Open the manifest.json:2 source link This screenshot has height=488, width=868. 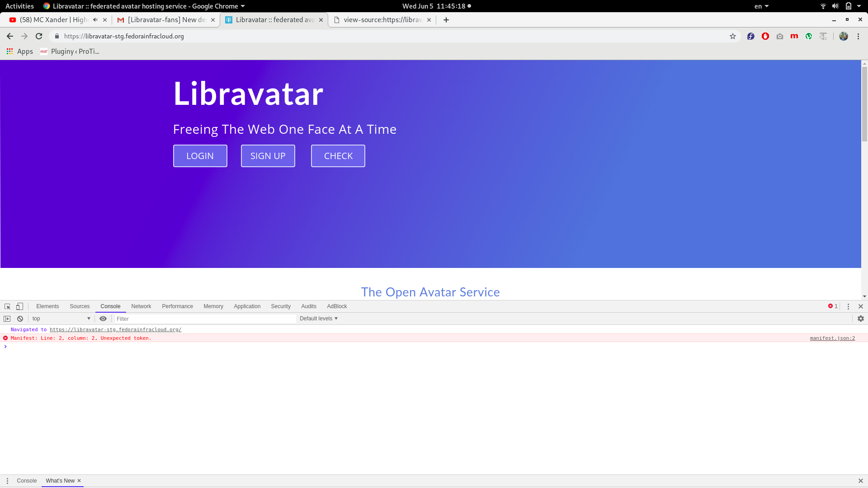[832, 338]
